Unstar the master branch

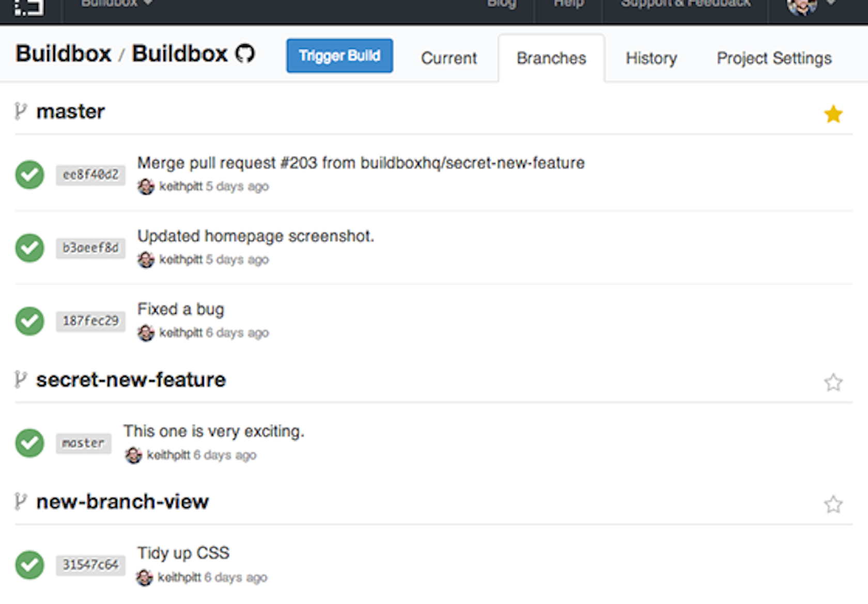[833, 114]
